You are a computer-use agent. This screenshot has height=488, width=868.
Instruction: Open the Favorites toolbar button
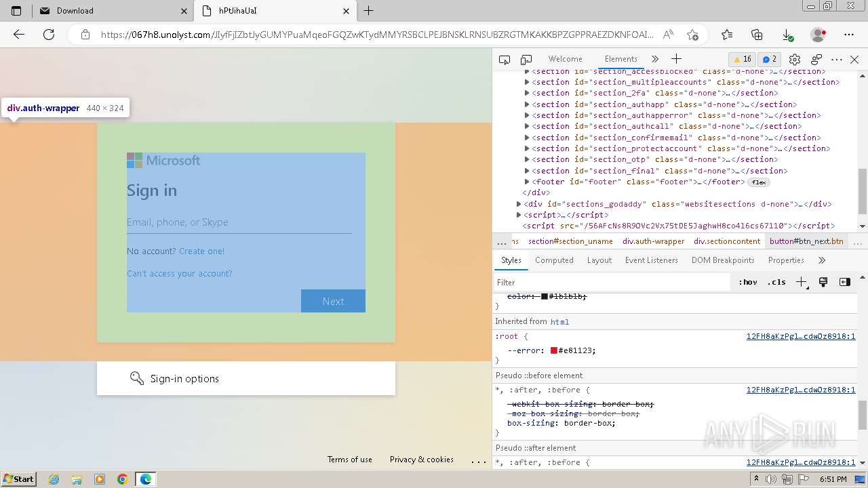coord(727,35)
